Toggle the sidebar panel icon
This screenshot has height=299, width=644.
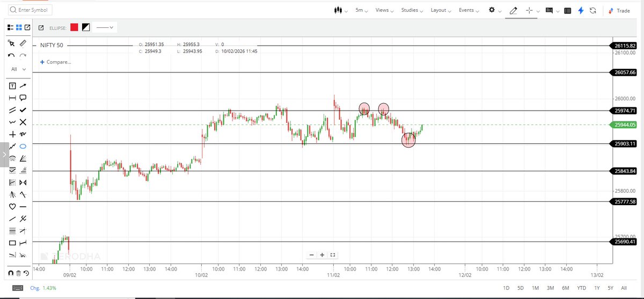(568, 10)
